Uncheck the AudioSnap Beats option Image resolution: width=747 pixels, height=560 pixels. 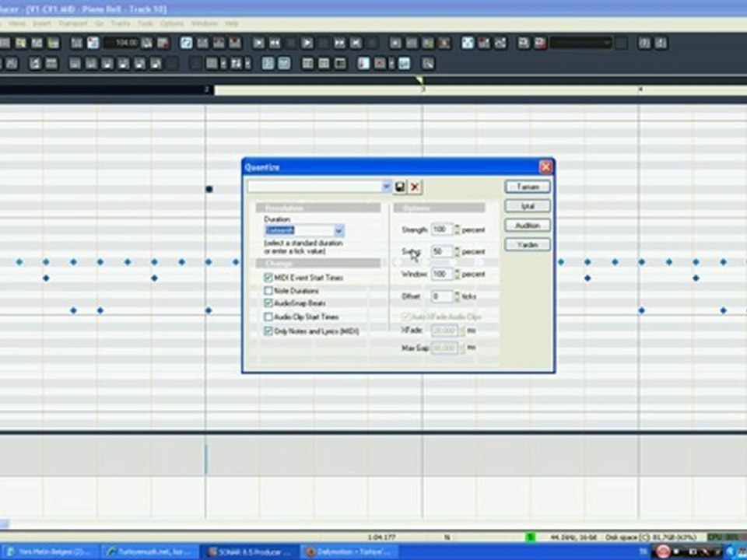pyautogui.click(x=268, y=303)
